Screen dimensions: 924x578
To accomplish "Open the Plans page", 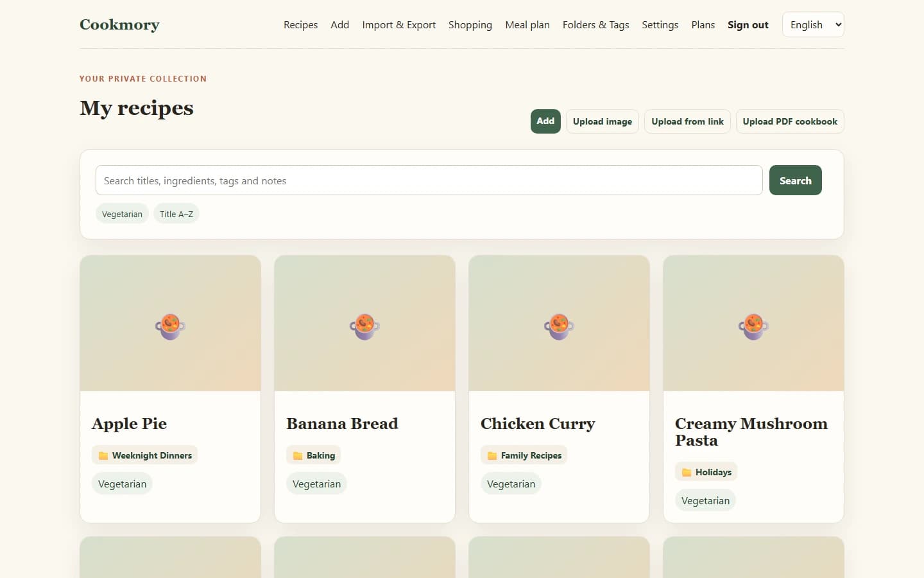I will pos(703,24).
